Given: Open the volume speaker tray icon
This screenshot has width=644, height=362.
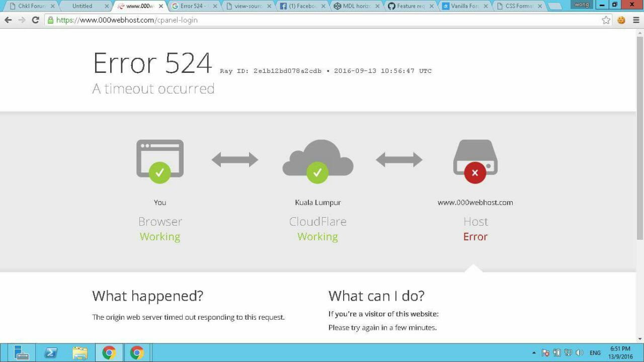Looking at the screenshot, I should pos(580,353).
